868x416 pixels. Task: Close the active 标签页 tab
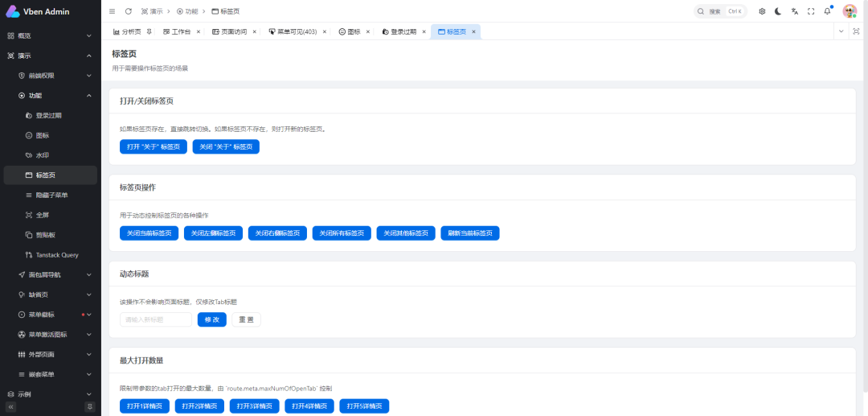474,31
